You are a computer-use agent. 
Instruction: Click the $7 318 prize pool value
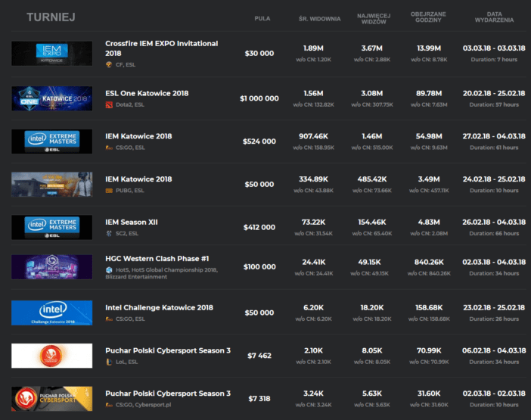(259, 399)
